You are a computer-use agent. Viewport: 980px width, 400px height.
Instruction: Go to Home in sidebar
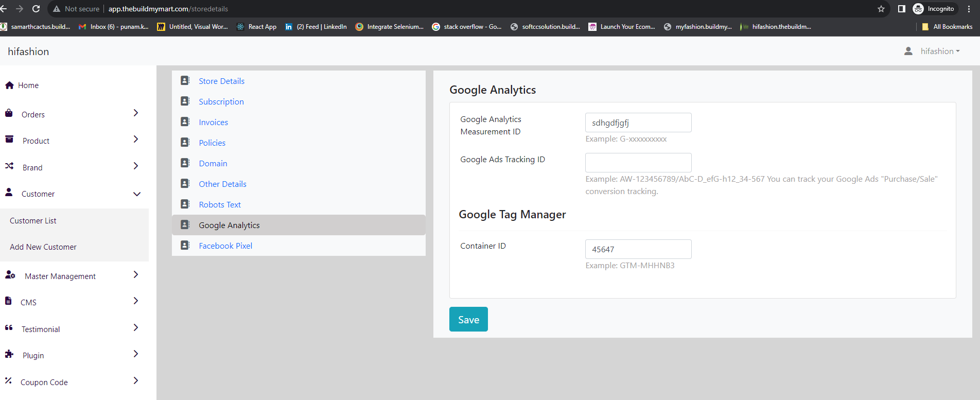click(28, 85)
